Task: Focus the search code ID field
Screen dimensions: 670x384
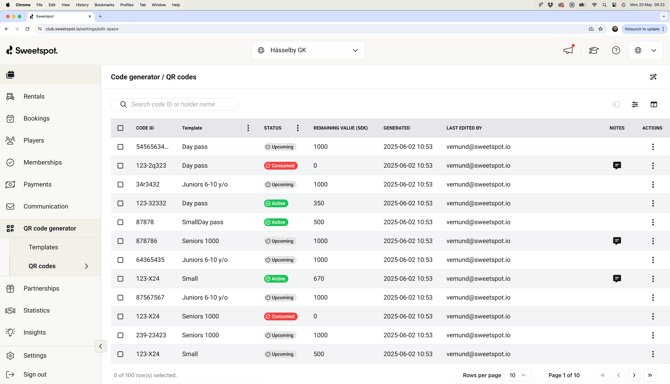Action: 176,104
